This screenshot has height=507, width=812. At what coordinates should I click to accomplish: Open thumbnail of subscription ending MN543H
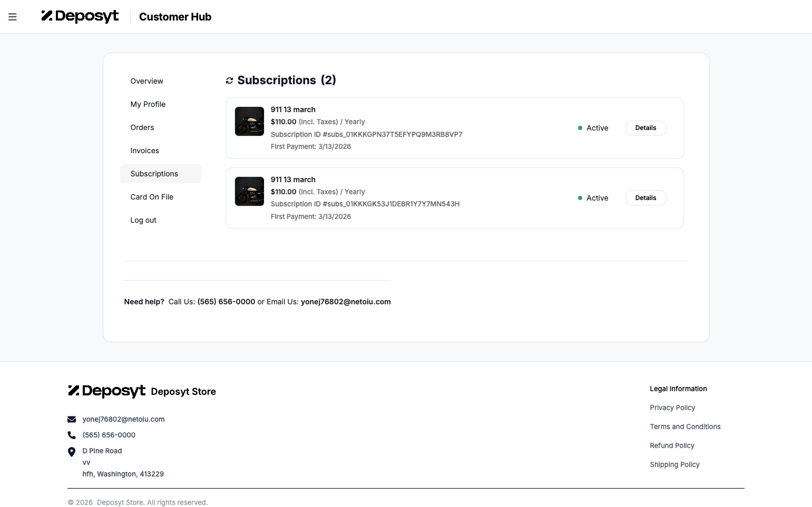click(x=249, y=191)
